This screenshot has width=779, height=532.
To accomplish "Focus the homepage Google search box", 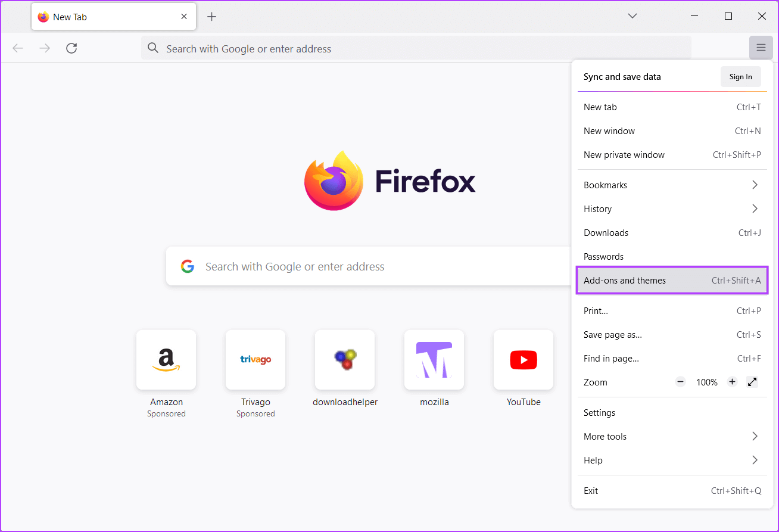I will point(369,266).
